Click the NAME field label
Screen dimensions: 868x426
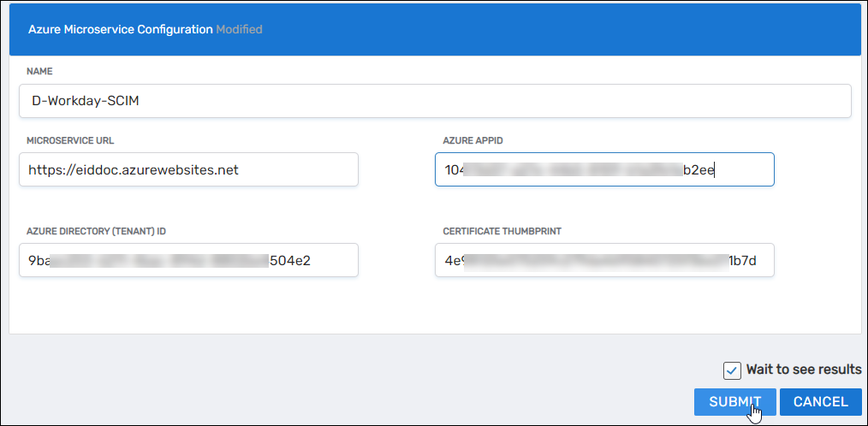click(x=39, y=72)
